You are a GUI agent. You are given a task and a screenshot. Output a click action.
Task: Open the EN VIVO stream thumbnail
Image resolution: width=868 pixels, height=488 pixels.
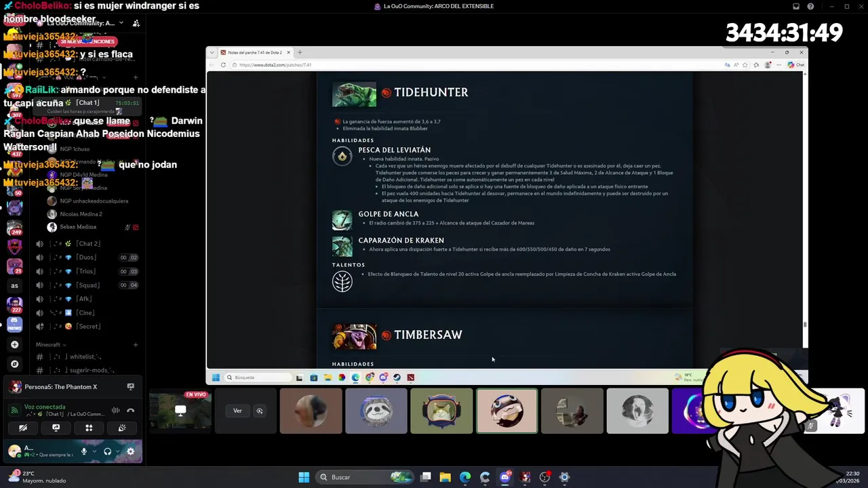coord(180,410)
